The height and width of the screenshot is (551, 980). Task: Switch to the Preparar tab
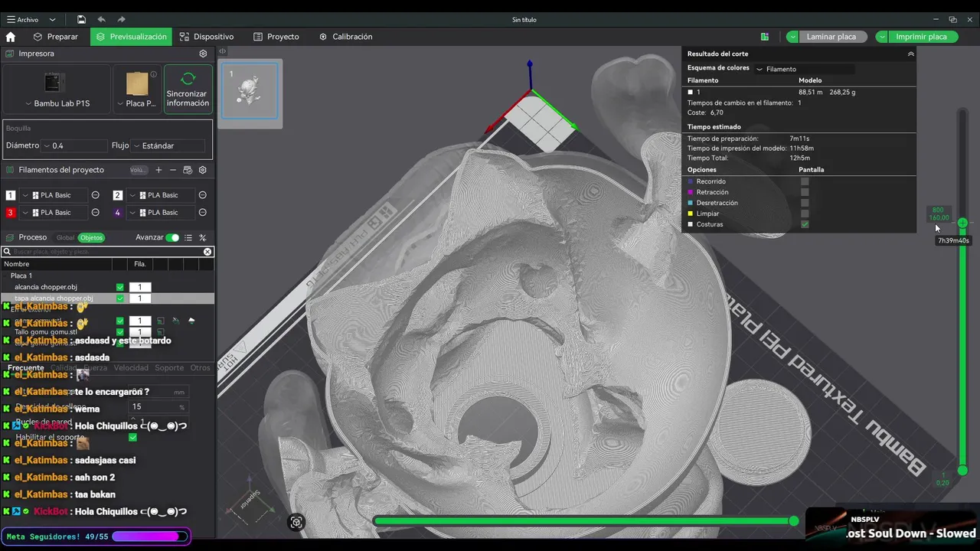click(x=55, y=37)
